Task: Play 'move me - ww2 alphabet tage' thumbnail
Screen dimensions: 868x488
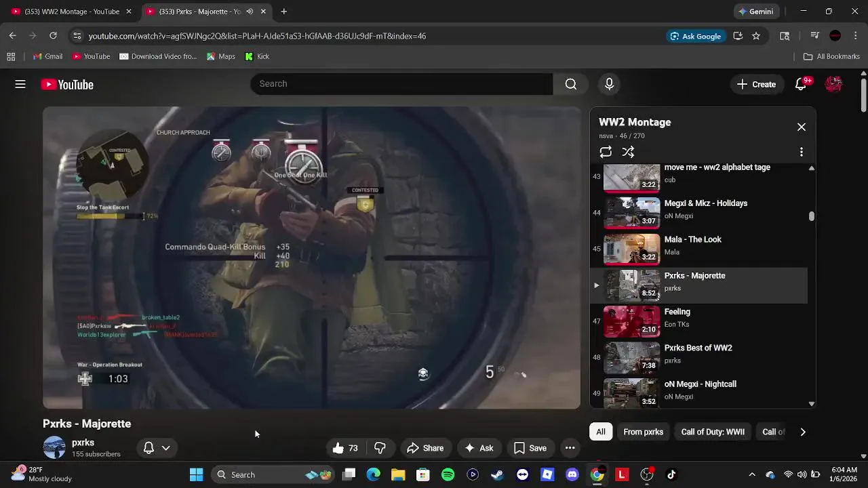Action: pos(631,178)
